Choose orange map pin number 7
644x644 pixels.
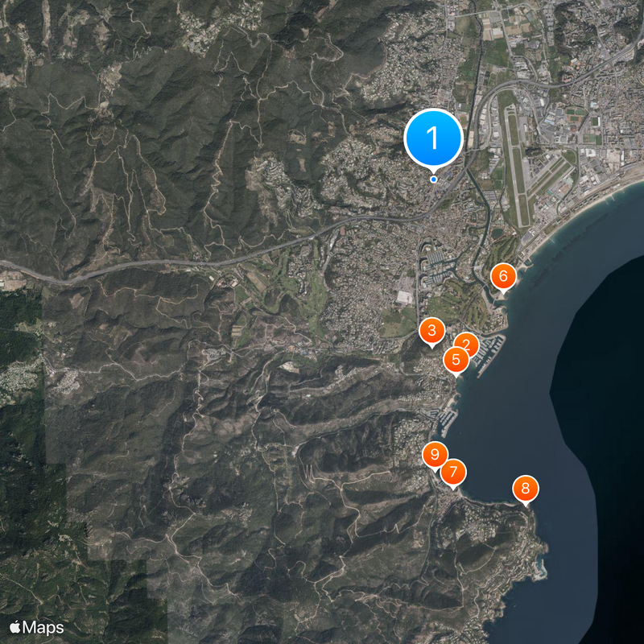coord(453,472)
